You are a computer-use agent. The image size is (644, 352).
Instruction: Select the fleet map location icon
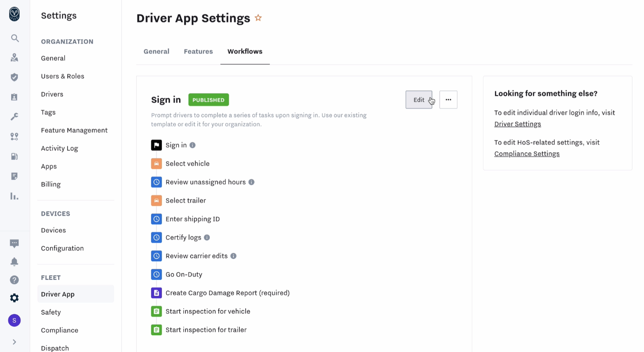pyautogui.click(x=14, y=58)
